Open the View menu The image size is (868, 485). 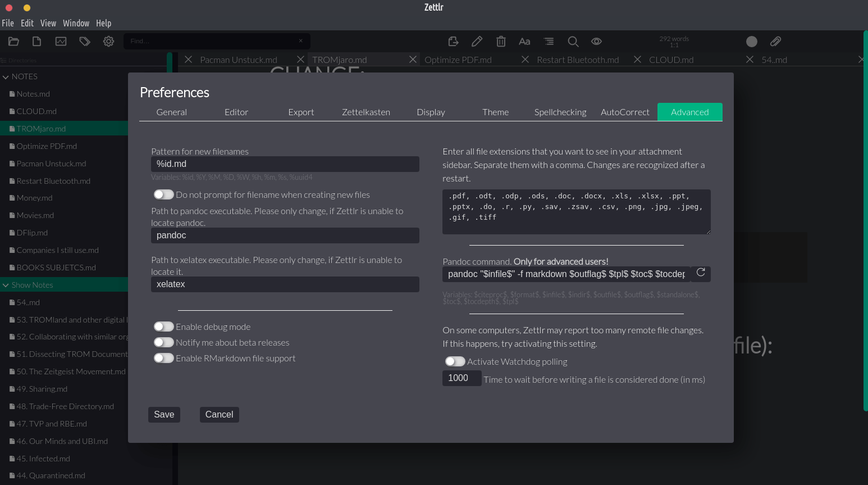pyautogui.click(x=48, y=23)
